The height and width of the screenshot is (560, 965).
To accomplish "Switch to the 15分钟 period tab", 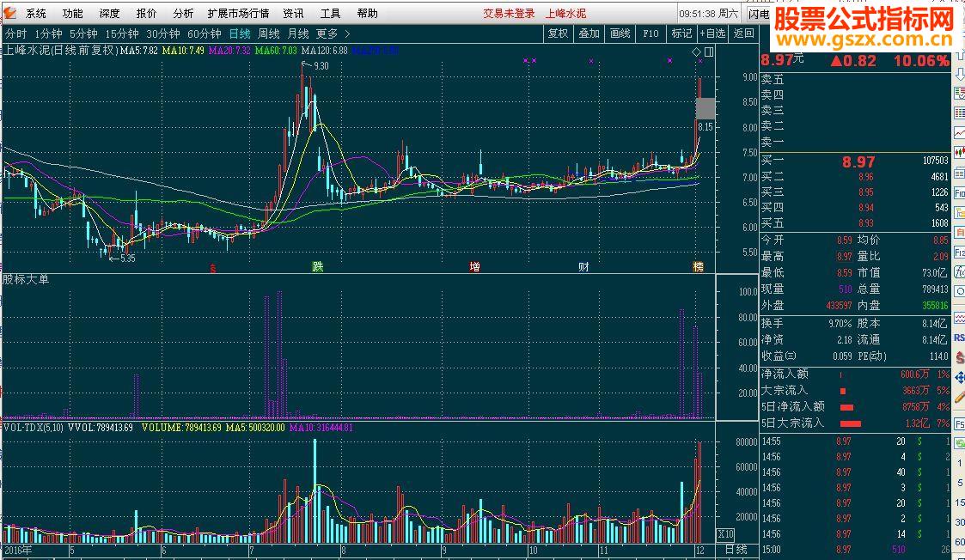I will pos(122,33).
